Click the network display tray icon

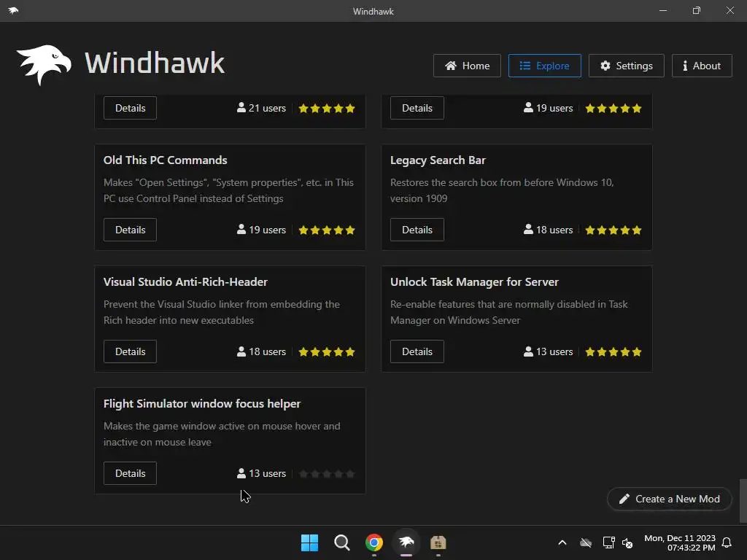point(608,542)
